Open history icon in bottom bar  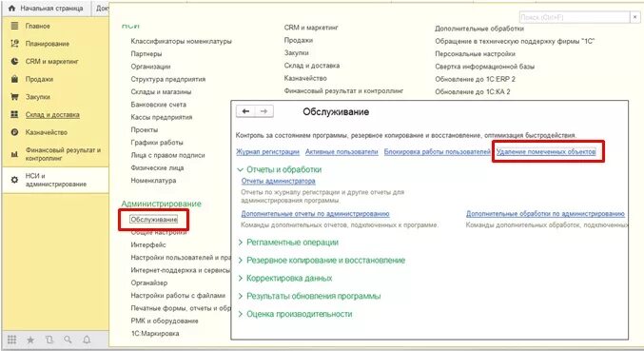[49, 340]
